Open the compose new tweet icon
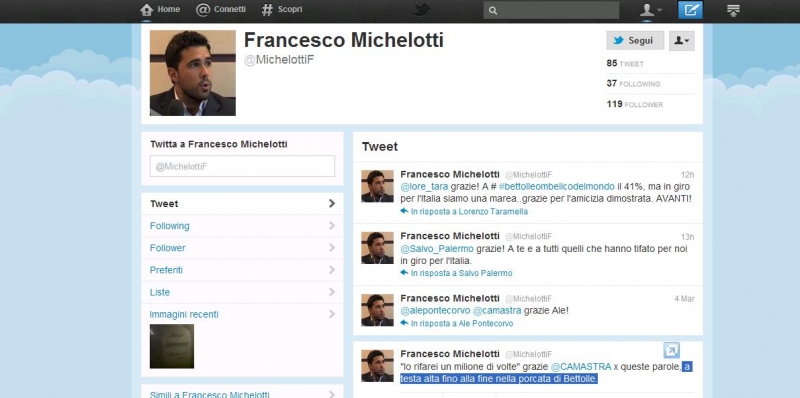Screen dimensions: 800x398 click(x=690, y=10)
